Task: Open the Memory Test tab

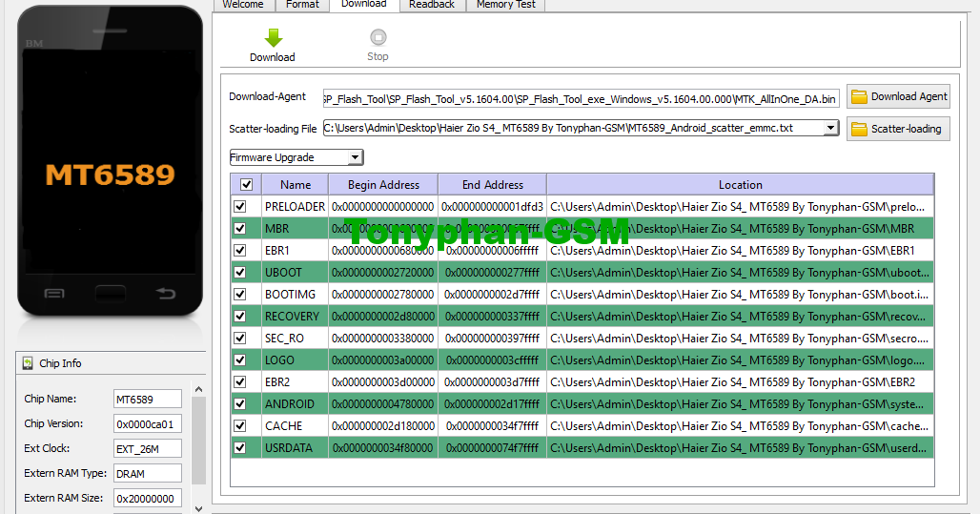Action: pyautogui.click(x=505, y=5)
